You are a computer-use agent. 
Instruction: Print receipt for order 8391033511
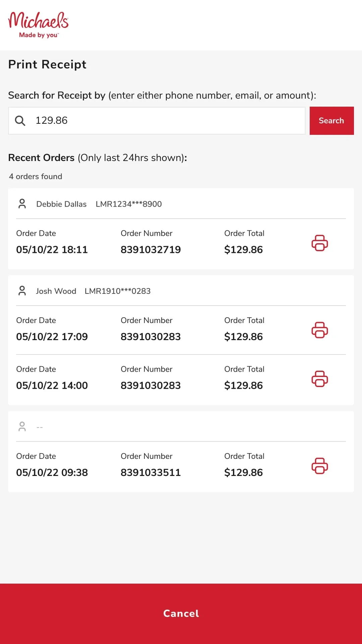tap(319, 466)
